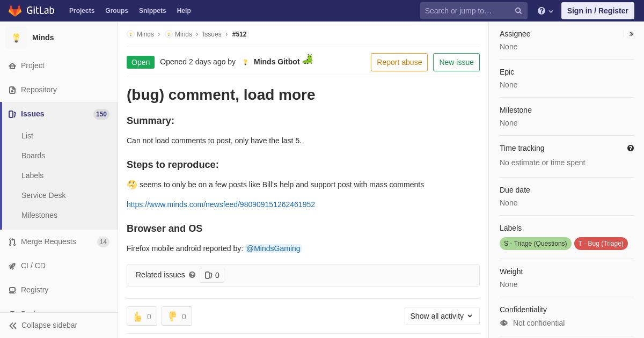The width and height of the screenshot is (644, 338).
Task: Collapse right sidebar with double arrow
Action: 631,34
